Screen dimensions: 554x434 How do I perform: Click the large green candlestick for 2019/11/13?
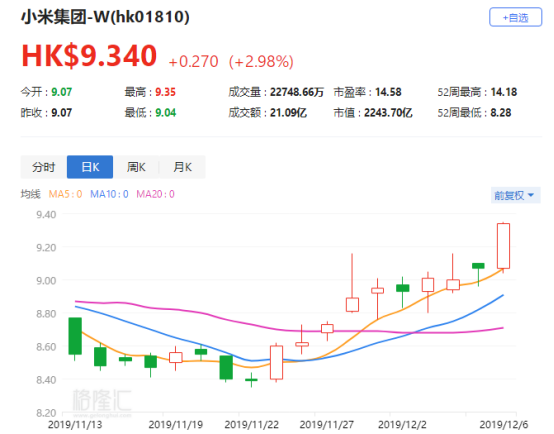click(x=75, y=336)
